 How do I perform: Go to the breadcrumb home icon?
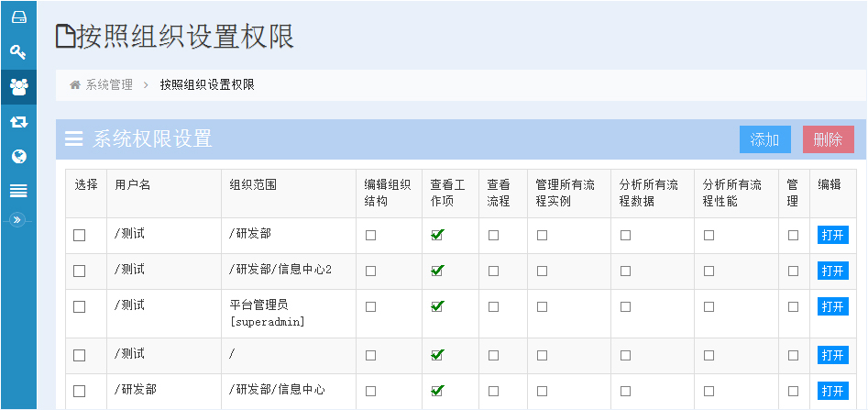pos(75,85)
